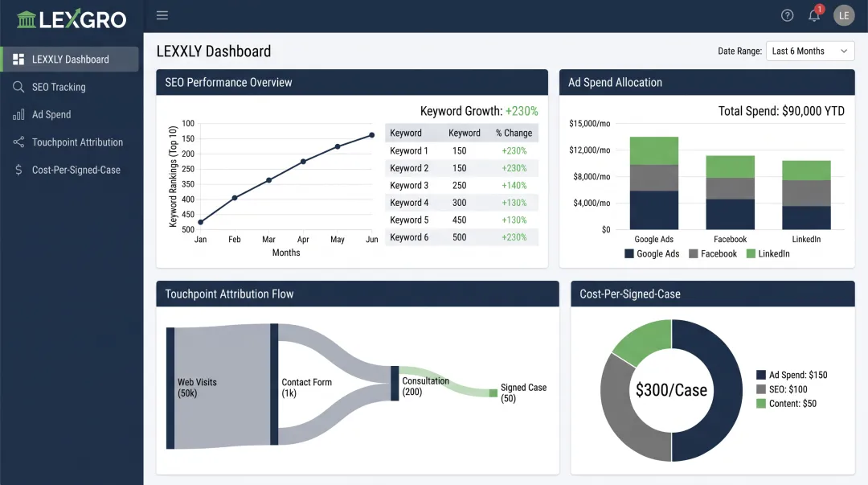Open notifications bell icon
Image resolution: width=868 pixels, height=485 pixels.
pyautogui.click(x=813, y=15)
